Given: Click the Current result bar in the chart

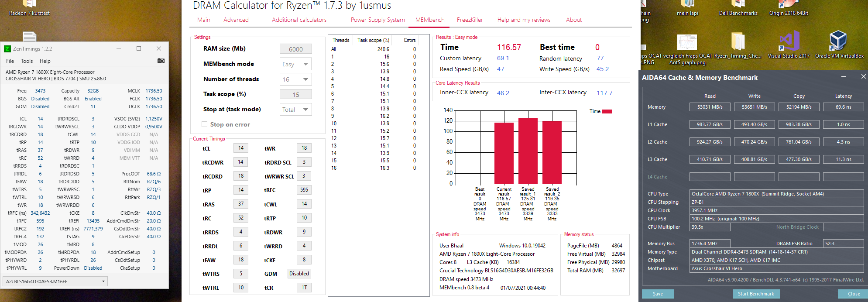Looking at the screenshot, I should (x=504, y=153).
